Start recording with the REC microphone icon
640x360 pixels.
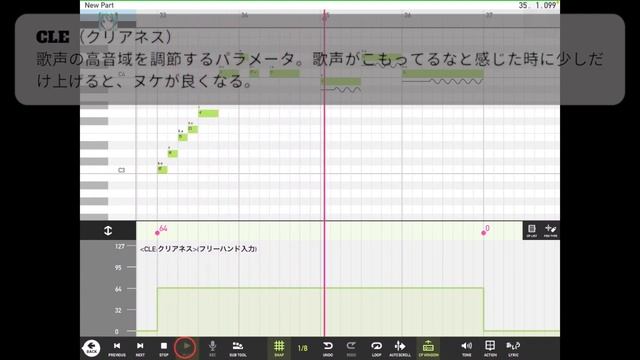(x=212, y=349)
